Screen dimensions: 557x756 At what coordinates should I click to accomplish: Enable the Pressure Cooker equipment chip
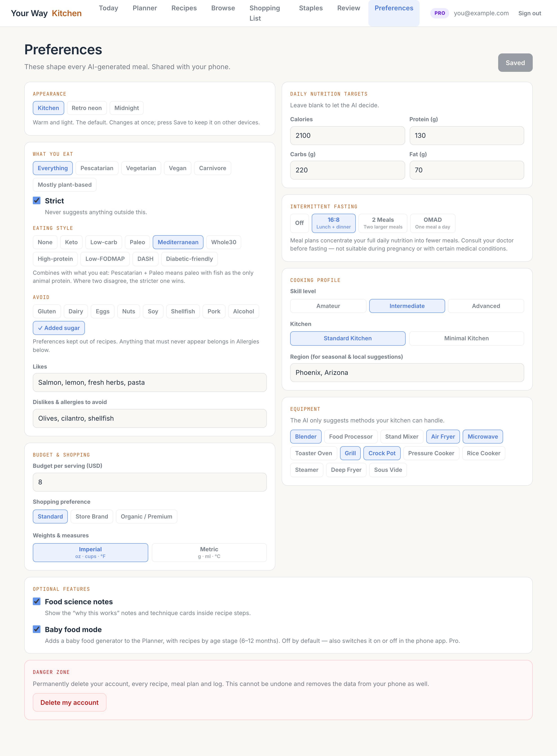431,453
